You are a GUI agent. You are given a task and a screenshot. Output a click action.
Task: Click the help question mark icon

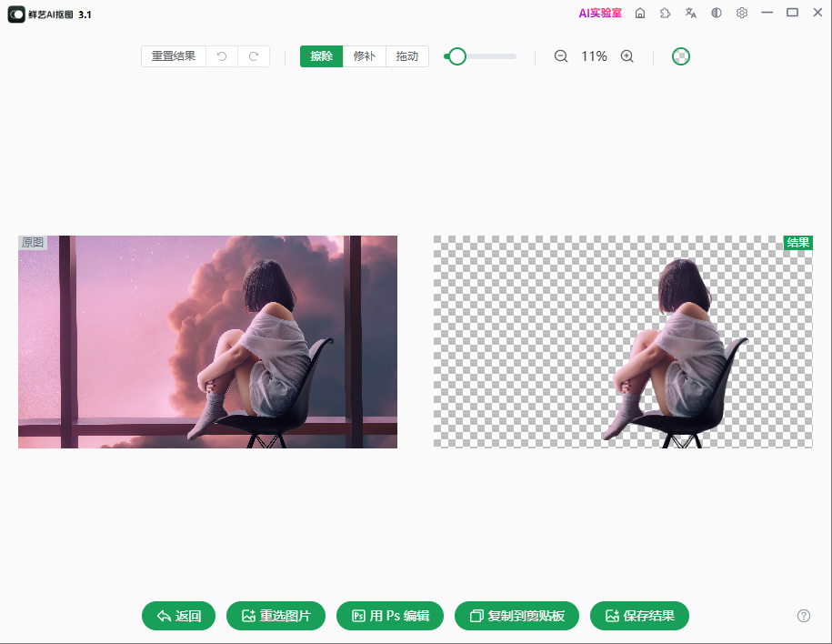click(x=803, y=616)
